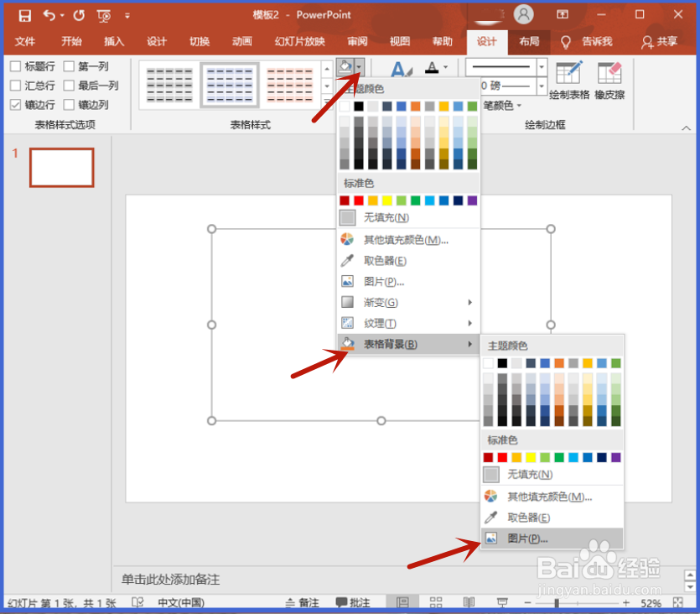Collapse the ribbon chevron
Screen dimensions: 700x614
pyautogui.click(x=686, y=128)
